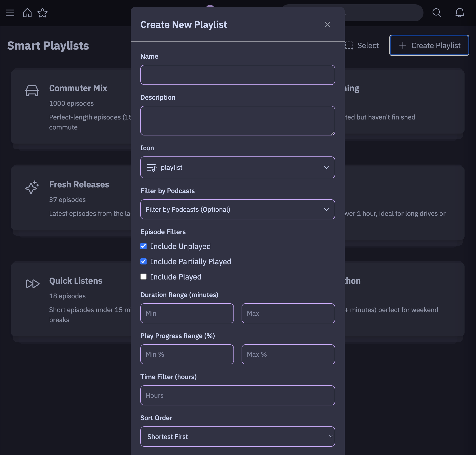The image size is (476, 455).
Task: Click the "18 episodes" count
Action: [68, 296]
